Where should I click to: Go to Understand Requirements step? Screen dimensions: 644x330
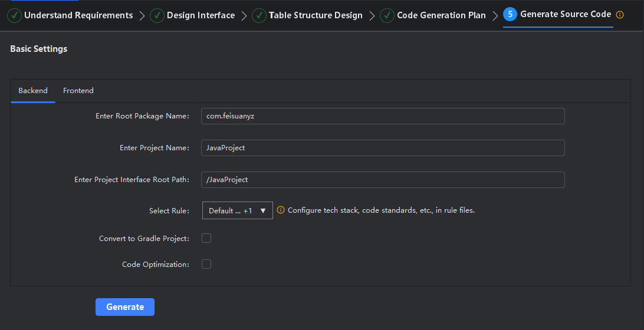(78, 16)
